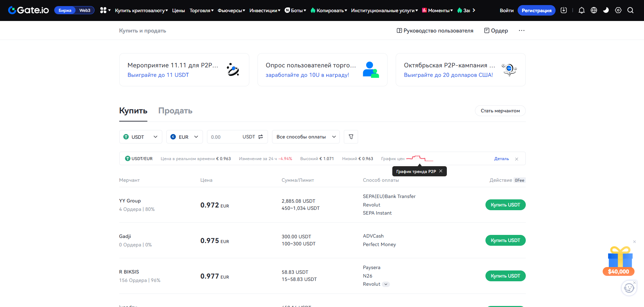The height and width of the screenshot is (307, 644).
Task: Open 'Все способы оплаты' dropdown
Action: click(x=306, y=137)
